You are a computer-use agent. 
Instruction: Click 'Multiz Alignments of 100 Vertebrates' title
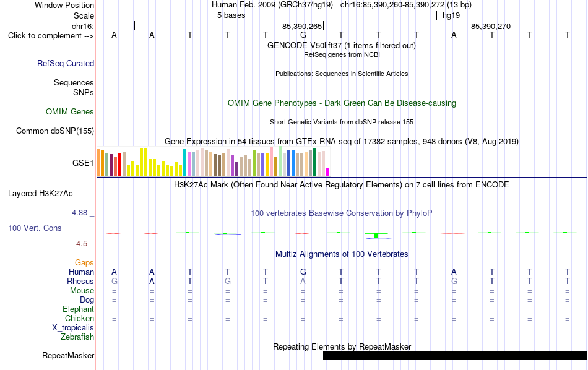342,254
